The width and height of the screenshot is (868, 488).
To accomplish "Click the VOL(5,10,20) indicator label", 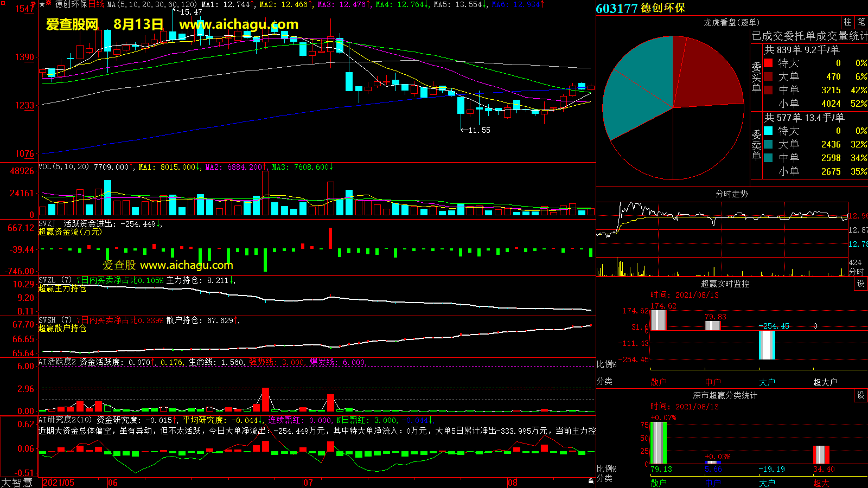I will pos(63,167).
